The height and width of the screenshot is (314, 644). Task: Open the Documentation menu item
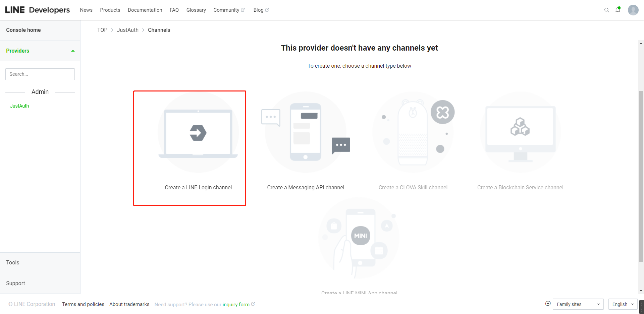[x=145, y=10]
